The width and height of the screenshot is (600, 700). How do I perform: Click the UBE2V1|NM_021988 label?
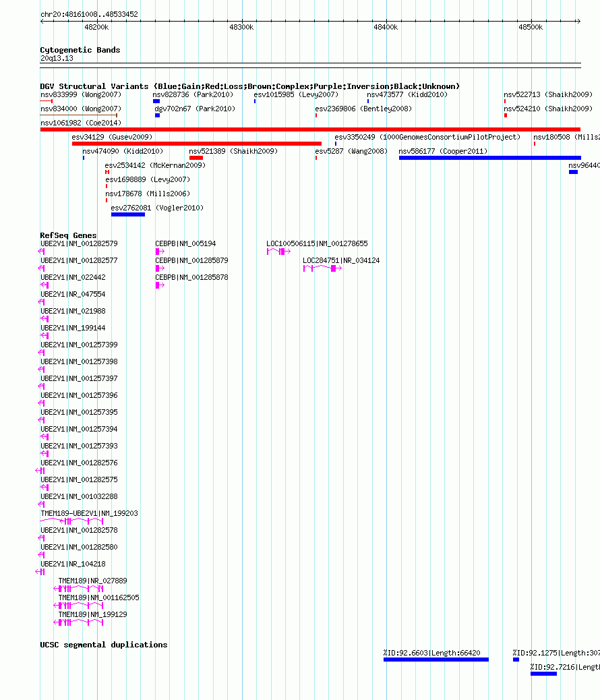[x=73, y=311]
